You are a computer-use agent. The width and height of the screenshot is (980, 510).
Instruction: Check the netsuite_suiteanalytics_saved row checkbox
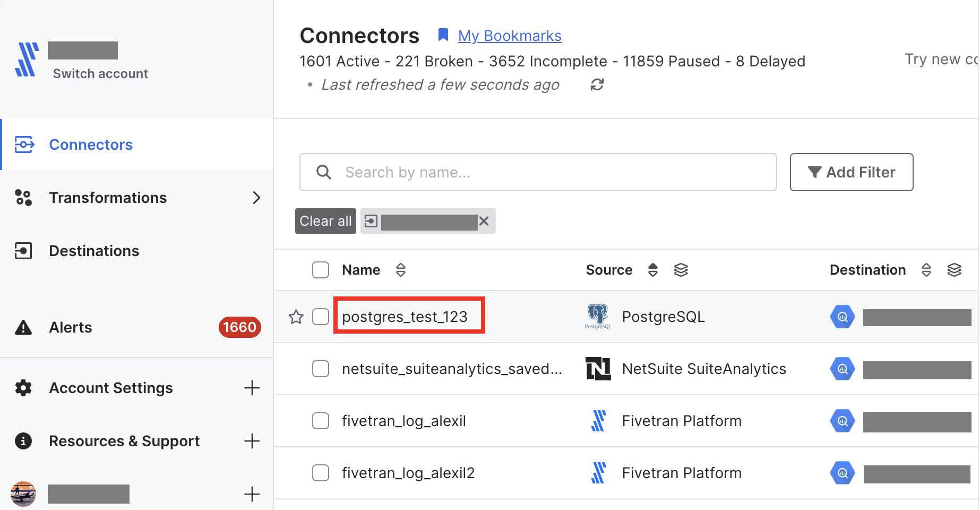321,369
